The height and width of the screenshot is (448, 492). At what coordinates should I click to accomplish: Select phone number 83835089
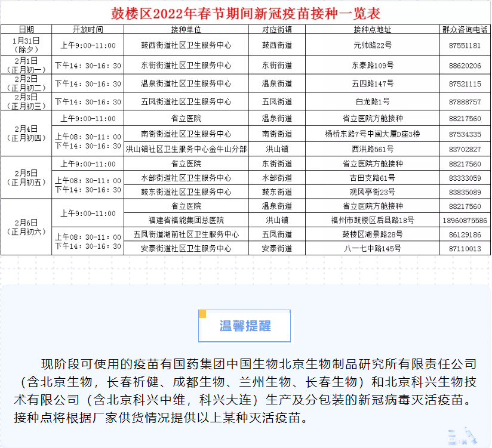pyautogui.click(x=465, y=192)
